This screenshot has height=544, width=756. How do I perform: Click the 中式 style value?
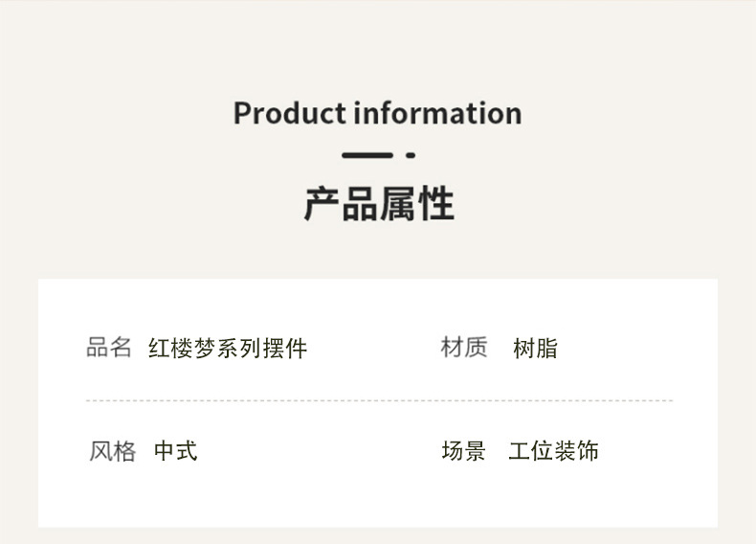pyautogui.click(x=176, y=451)
